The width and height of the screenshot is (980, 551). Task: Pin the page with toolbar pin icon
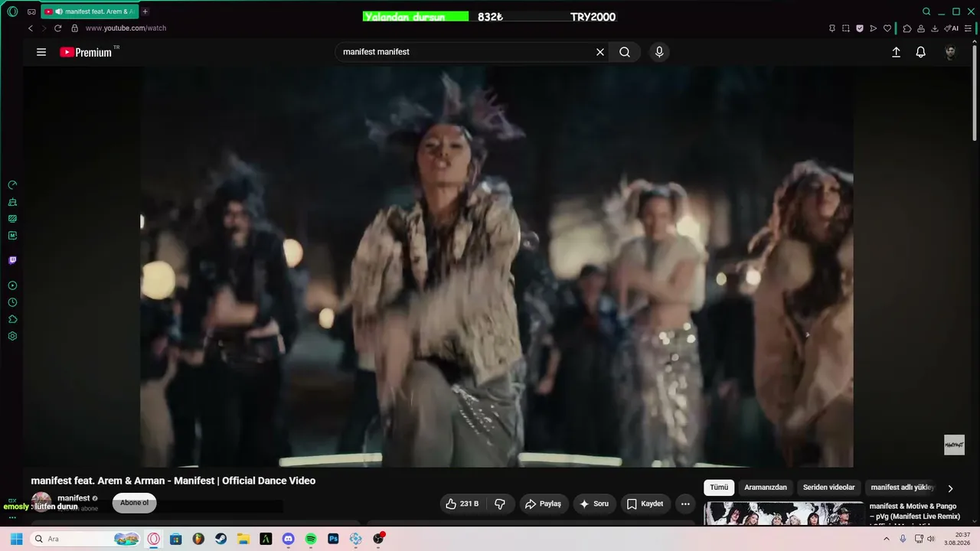tap(832, 28)
